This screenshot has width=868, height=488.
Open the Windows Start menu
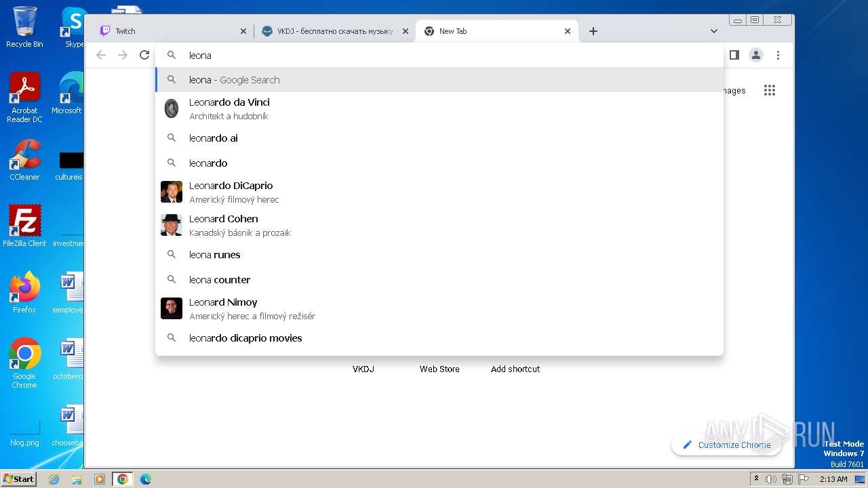point(18,479)
